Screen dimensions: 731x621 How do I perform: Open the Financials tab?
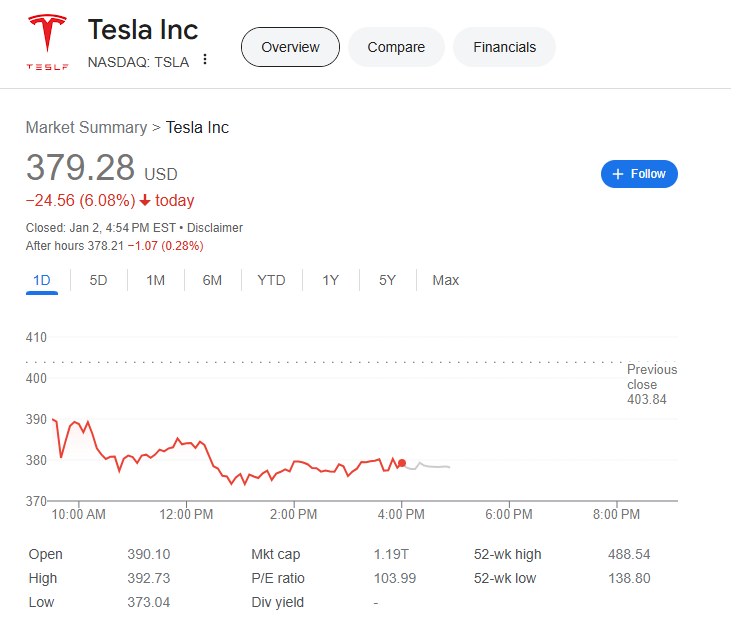(x=504, y=47)
